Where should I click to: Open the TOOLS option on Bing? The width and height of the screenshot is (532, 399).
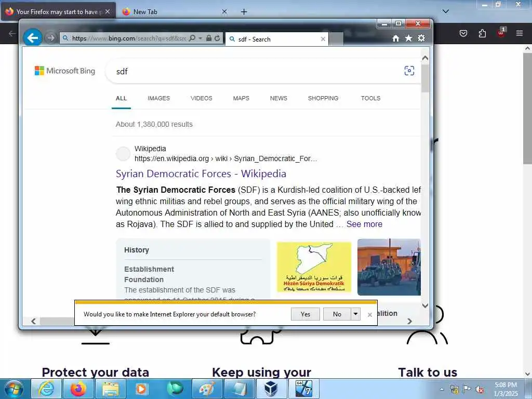[370, 98]
